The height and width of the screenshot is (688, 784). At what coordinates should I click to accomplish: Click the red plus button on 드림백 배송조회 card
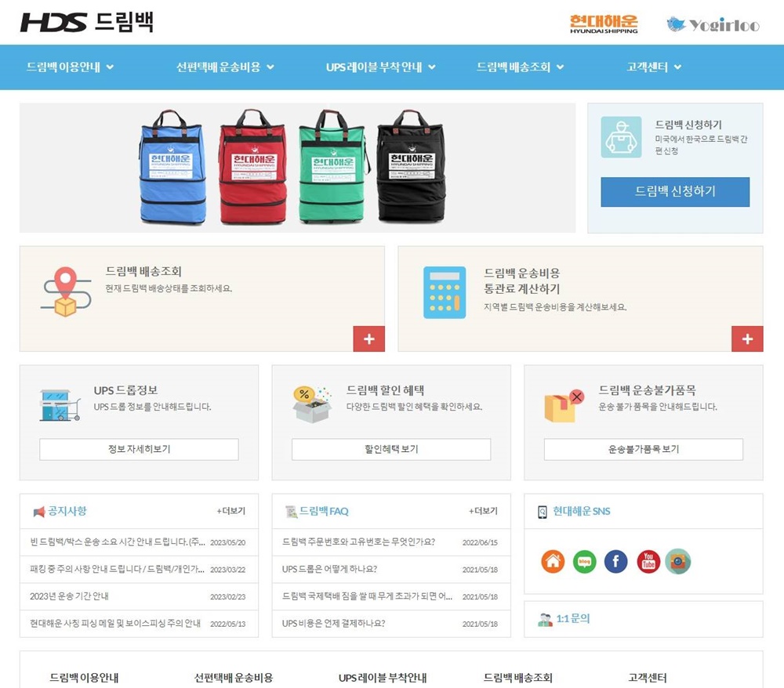[x=369, y=339]
